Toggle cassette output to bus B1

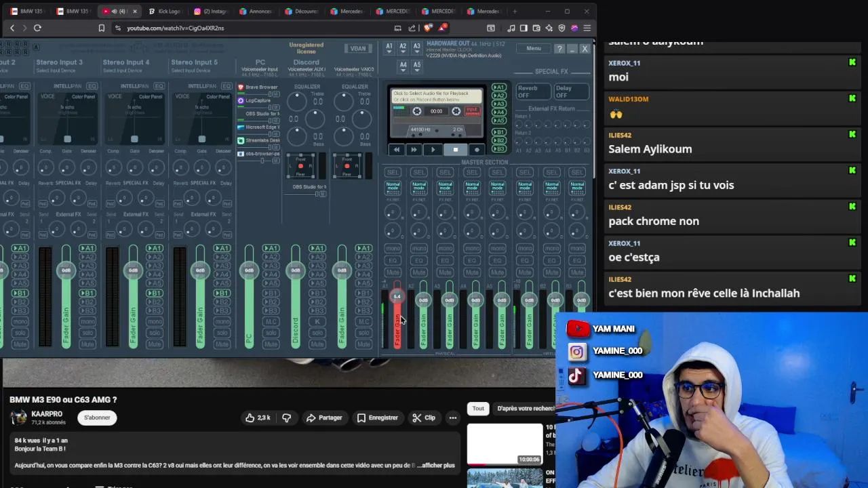499,132
